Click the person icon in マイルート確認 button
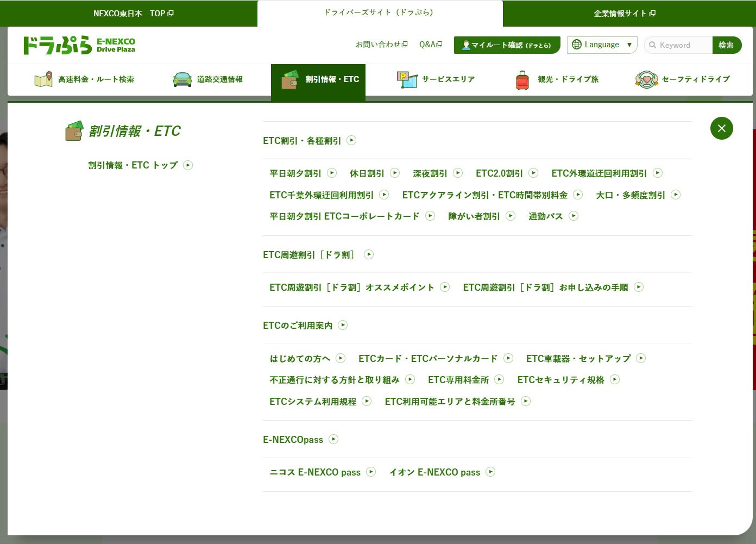 coord(466,45)
